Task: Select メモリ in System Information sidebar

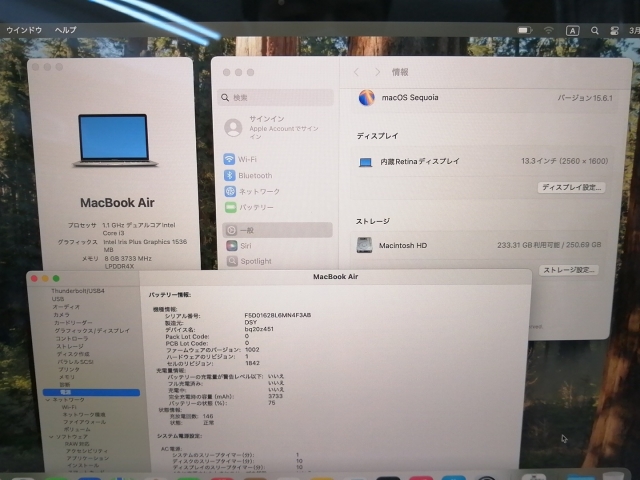Action: click(x=67, y=377)
